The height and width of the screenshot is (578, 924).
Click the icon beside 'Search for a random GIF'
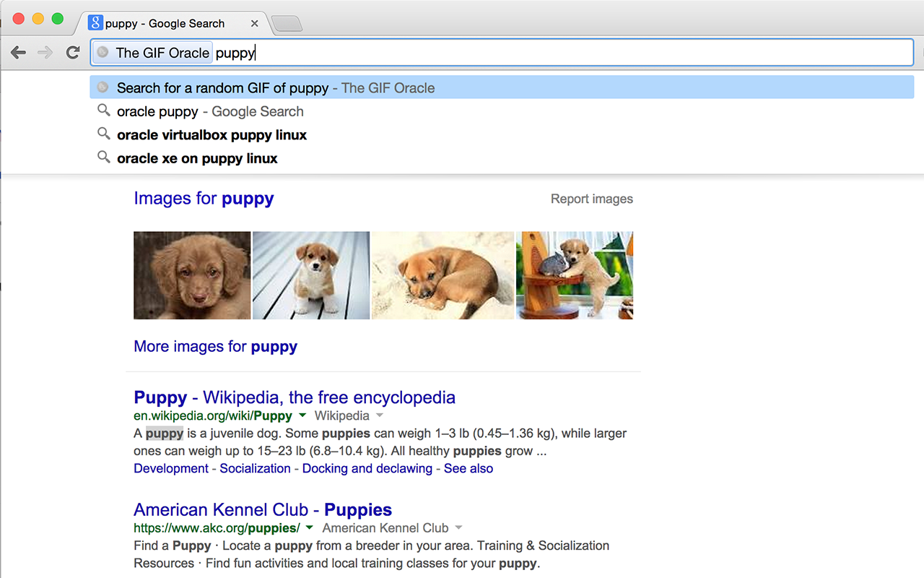coord(103,87)
